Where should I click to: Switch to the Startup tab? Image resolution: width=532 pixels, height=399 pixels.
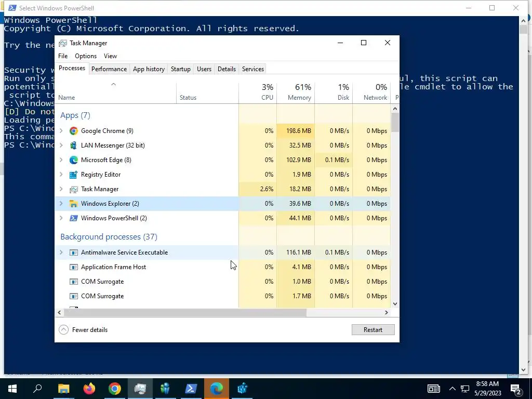(x=180, y=69)
